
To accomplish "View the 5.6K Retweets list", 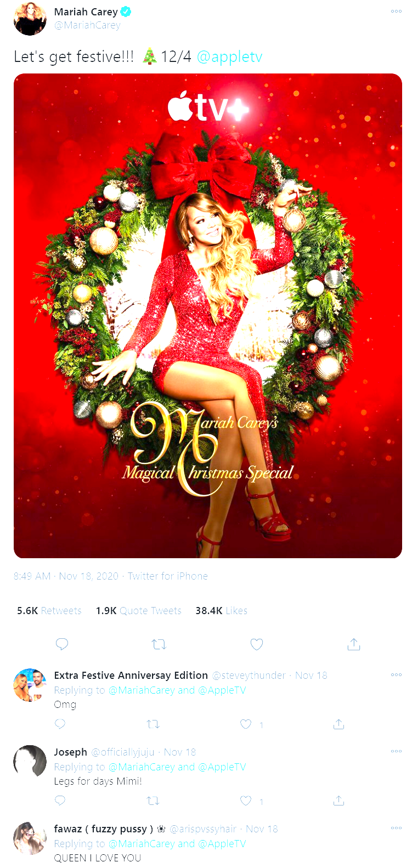I will coord(49,611).
